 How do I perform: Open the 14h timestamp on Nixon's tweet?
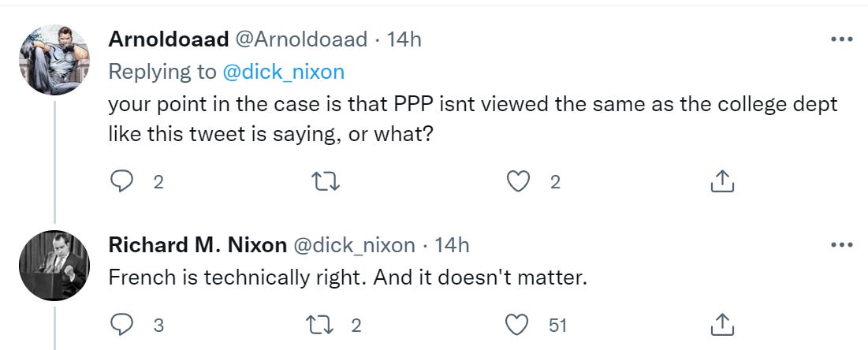[452, 245]
